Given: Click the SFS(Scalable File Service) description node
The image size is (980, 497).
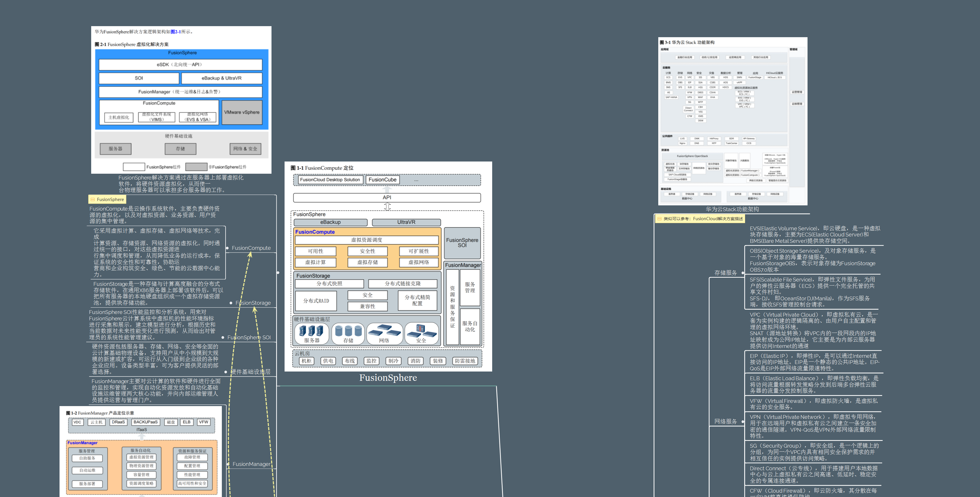Looking at the screenshot, I should point(812,292).
